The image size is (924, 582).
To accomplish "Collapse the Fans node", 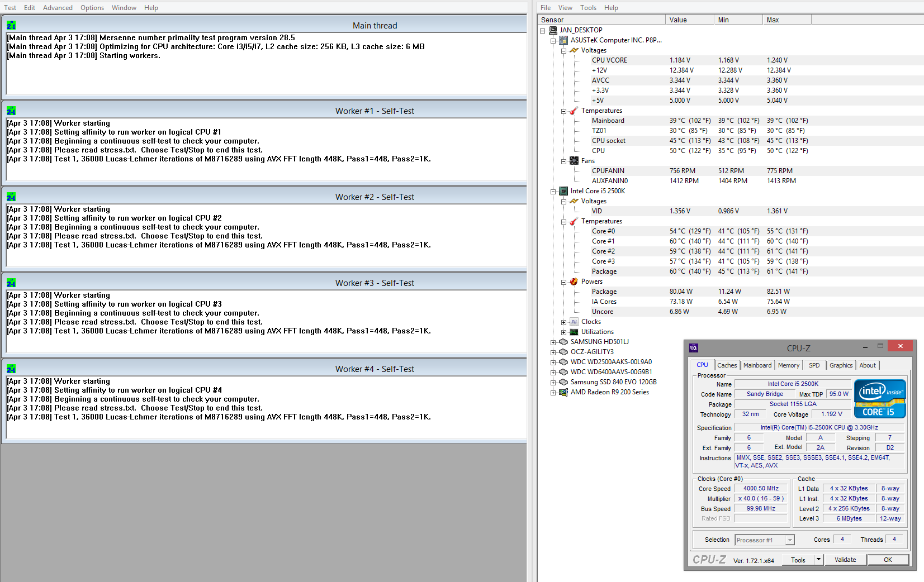I will click(x=563, y=161).
